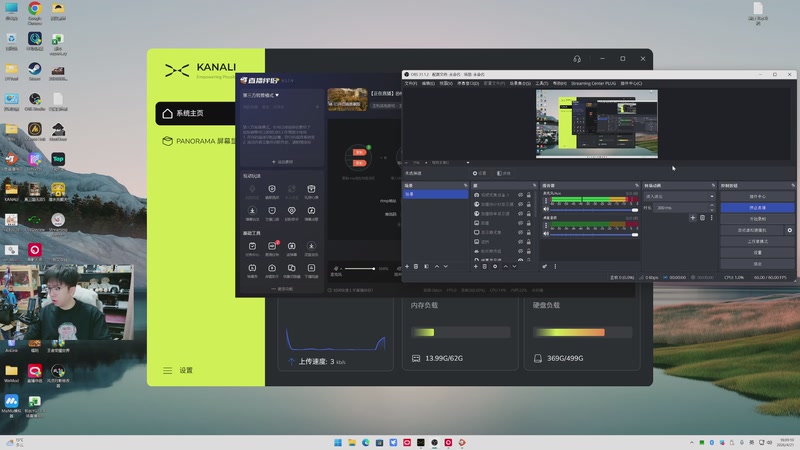Add a new source in OBS Sources panel
Viewport: 800px width, 450px height.
(x=476, y=266)
